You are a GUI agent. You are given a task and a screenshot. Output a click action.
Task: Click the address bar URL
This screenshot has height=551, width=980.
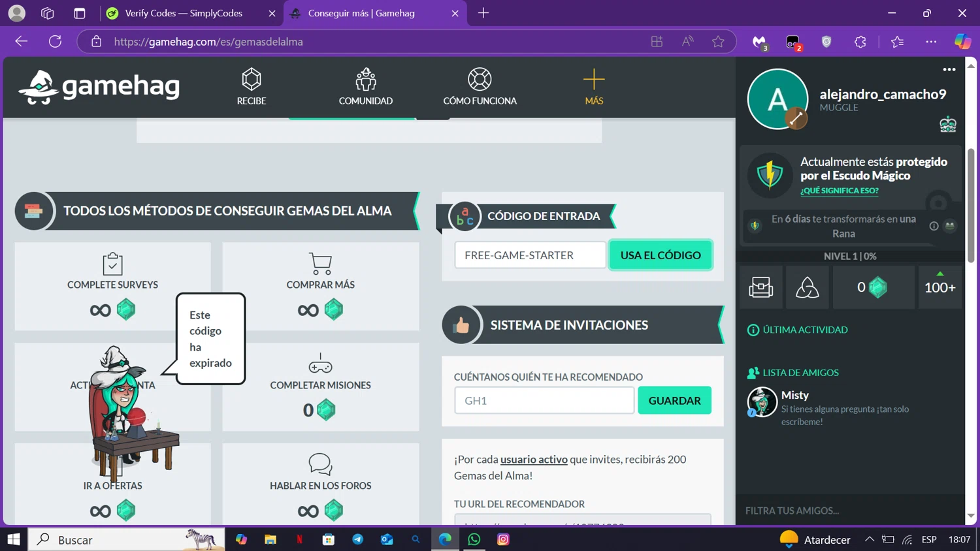point(208,42)
